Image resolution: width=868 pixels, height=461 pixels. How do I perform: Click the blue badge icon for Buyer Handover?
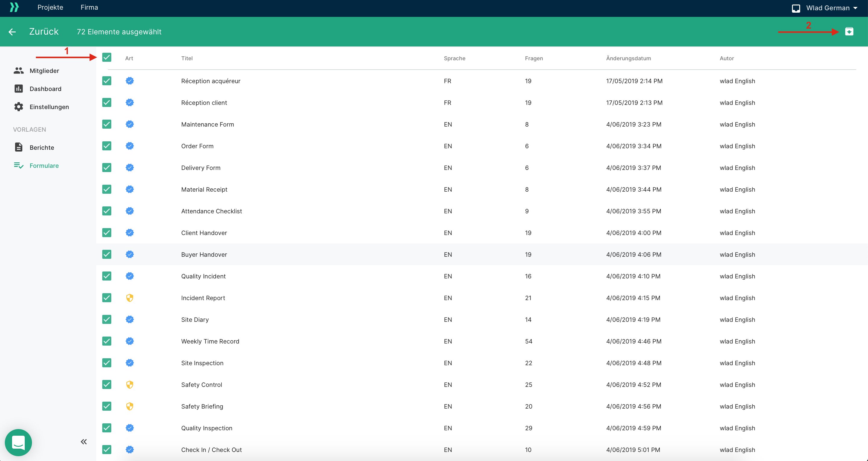point(130,254)
